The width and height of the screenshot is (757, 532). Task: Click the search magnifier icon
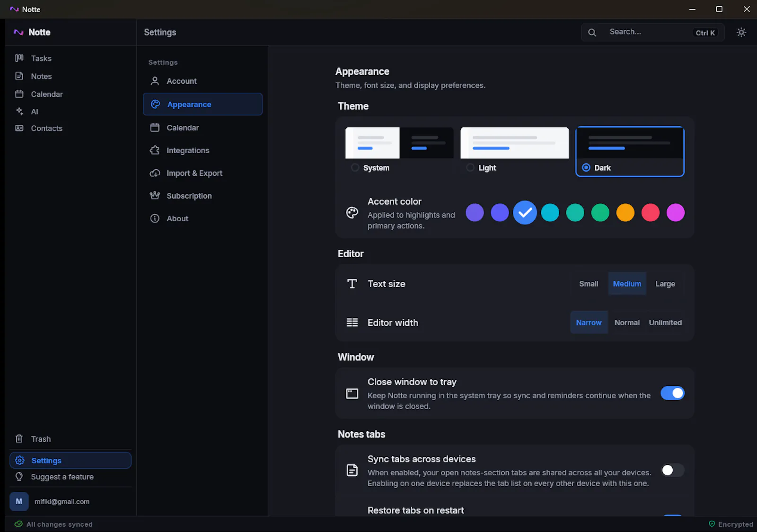tap(592, 32)
